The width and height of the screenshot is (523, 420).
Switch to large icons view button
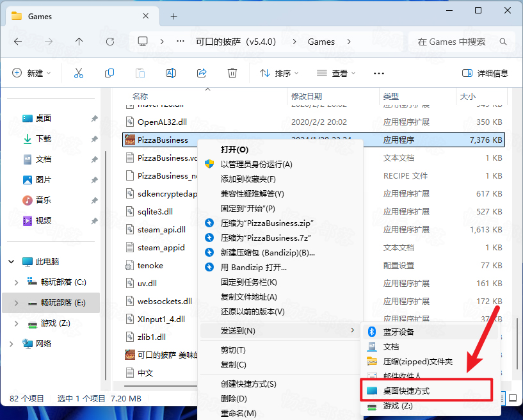click(x=513, y=398)
